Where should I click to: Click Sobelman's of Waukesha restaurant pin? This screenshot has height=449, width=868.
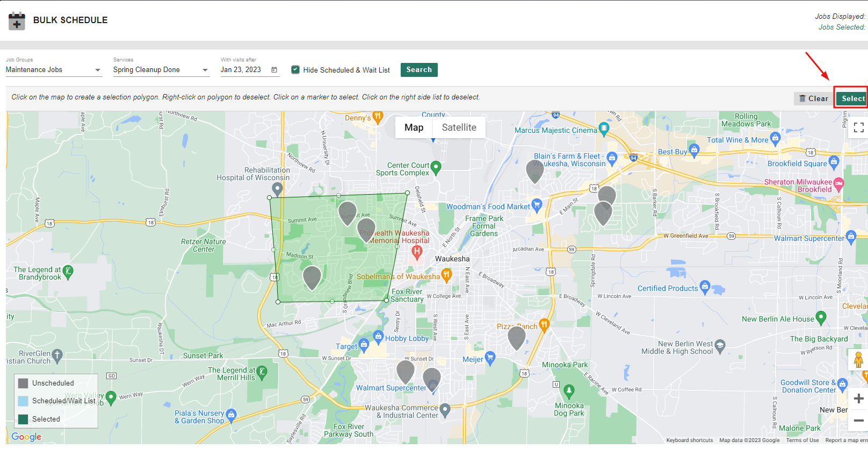446,275
